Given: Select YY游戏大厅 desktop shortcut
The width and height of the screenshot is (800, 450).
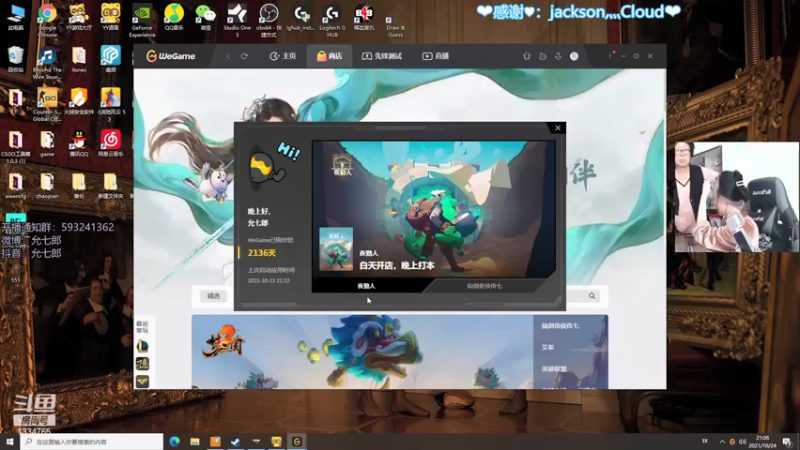Looking at the screenshot, I should click(79, 17).
